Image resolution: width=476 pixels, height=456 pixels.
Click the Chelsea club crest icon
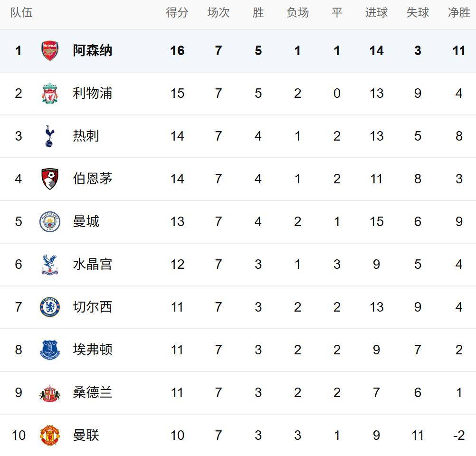(x=50, y=307)
